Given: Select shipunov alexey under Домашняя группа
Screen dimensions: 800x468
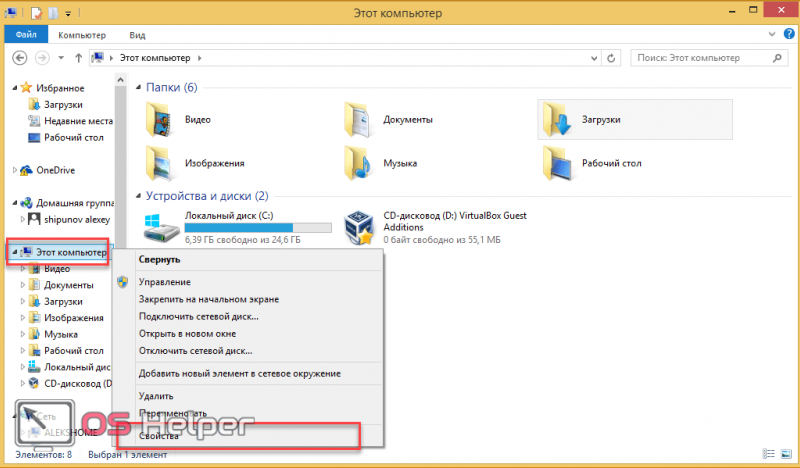Looking at the screenshot, I should point(69,219).
